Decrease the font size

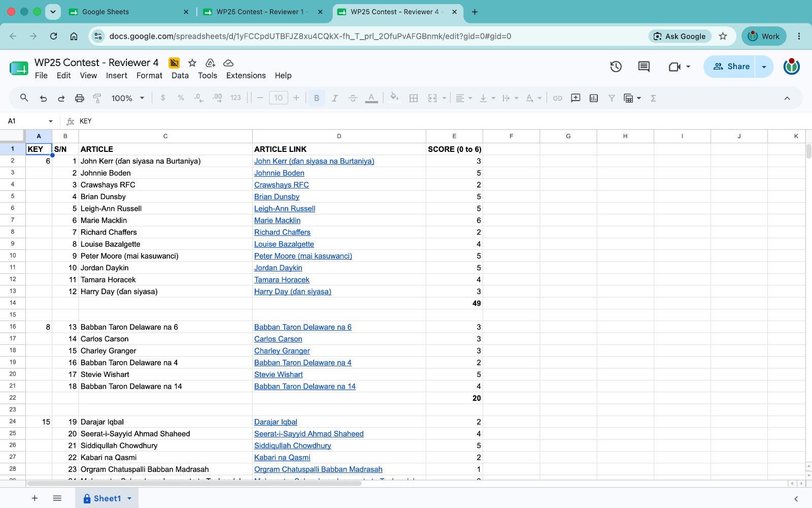click(260, 98)
